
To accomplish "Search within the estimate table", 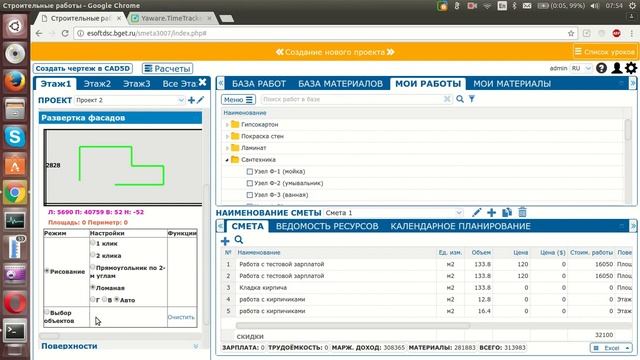I will pyautogui.click(x=239, y=240).
